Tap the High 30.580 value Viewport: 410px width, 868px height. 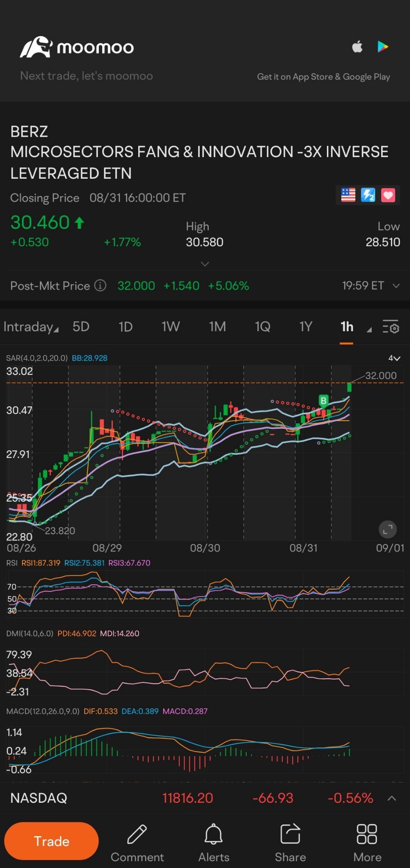click(204, 242)
